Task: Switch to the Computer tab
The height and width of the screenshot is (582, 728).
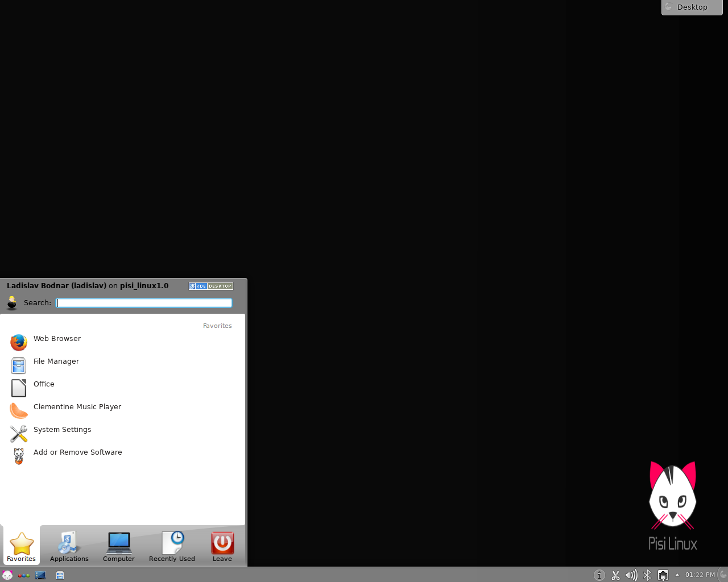Action: coord(119,546)
